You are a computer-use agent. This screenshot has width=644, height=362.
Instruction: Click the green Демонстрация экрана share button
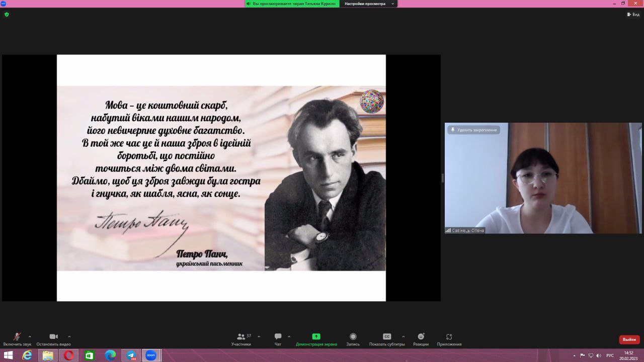click(316, 337)
